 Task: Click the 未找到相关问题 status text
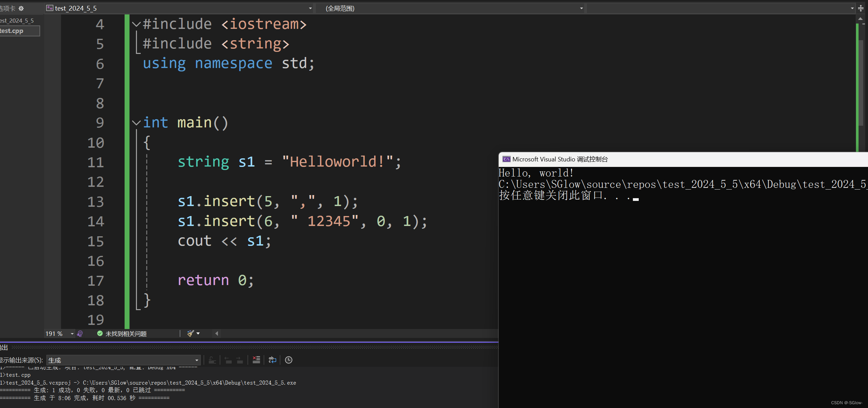pyautogui.click(x=126, y=333)
